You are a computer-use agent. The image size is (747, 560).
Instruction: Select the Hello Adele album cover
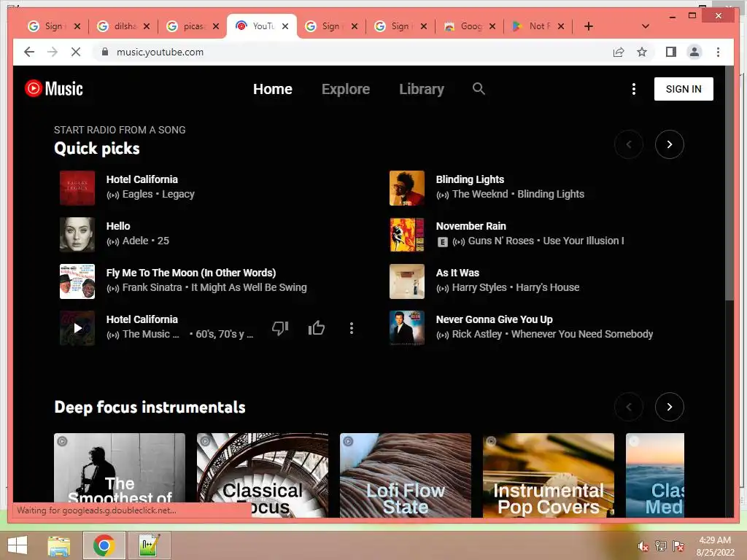[x=77, y=235]
